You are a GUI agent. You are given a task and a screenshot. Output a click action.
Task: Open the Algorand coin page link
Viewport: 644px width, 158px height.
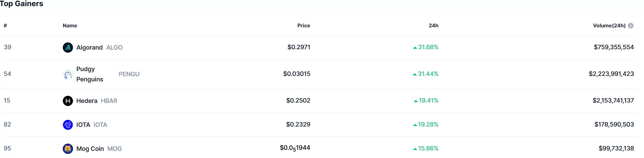(89, 48)
